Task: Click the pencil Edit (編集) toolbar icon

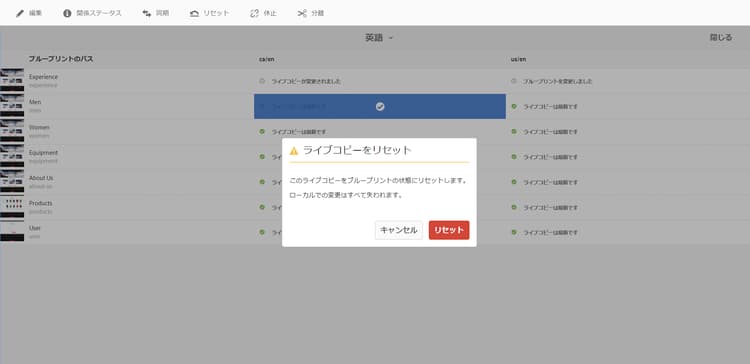Action: click(20, 13)
